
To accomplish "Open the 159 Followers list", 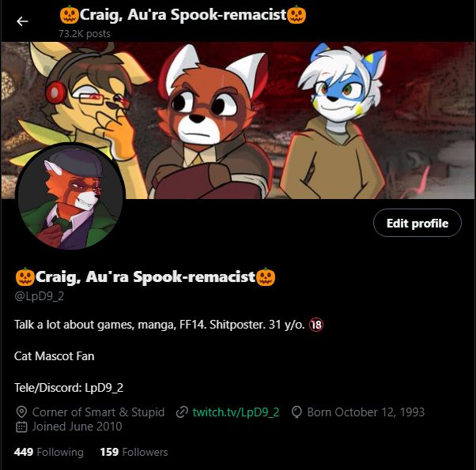I will point(134,452).
